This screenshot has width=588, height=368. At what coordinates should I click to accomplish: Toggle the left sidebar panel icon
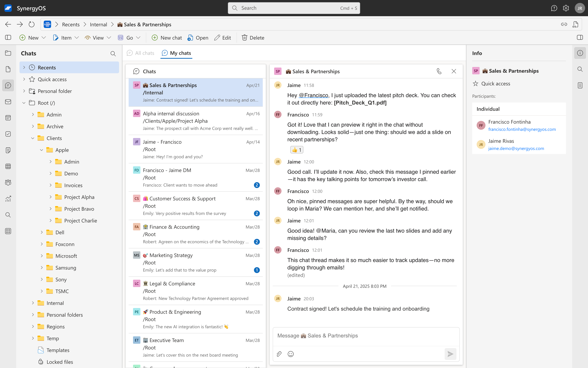coord(8,38)
